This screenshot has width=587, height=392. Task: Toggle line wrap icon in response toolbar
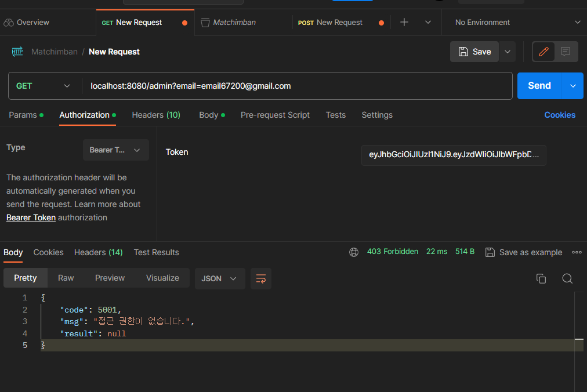click(261, 278)
